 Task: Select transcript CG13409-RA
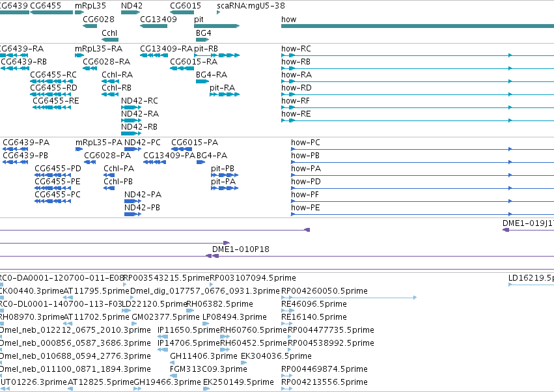tap(166, 48)
